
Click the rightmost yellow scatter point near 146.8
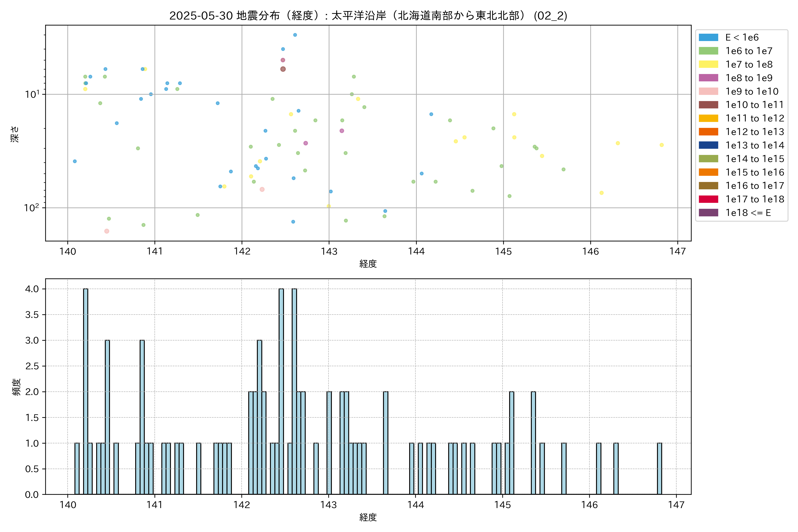click(661, 145)
